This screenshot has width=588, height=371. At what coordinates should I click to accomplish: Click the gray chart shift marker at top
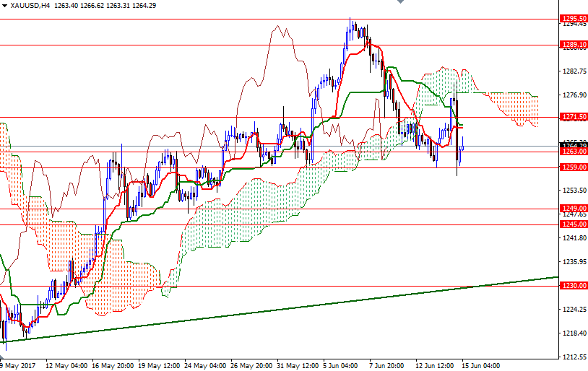pos(402,3)
